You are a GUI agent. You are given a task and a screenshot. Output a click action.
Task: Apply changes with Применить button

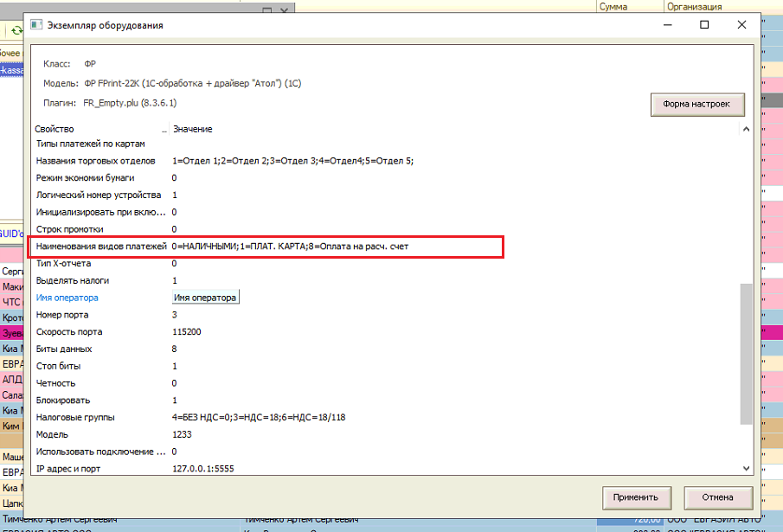click(x=636, y=497)
